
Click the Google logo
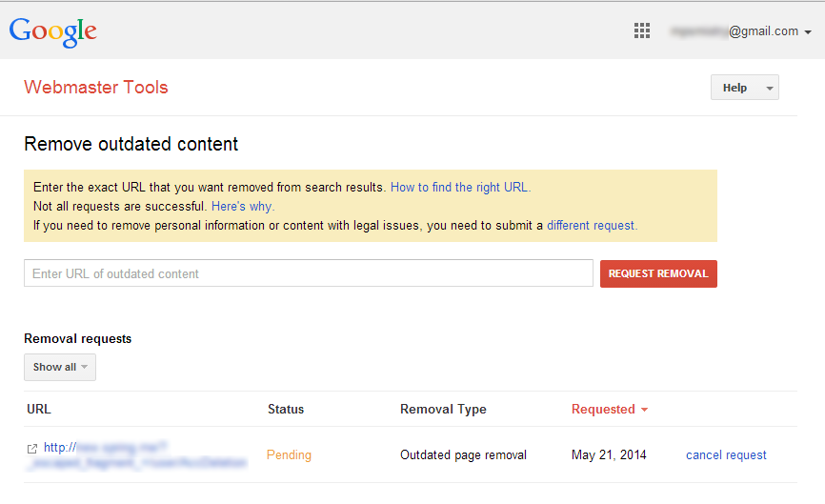[53, 31]
